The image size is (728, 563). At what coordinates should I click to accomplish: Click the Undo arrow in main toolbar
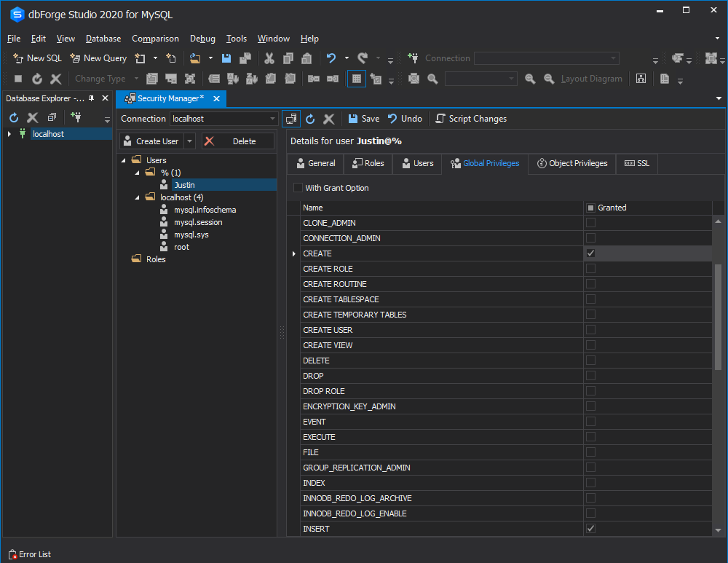331,58
